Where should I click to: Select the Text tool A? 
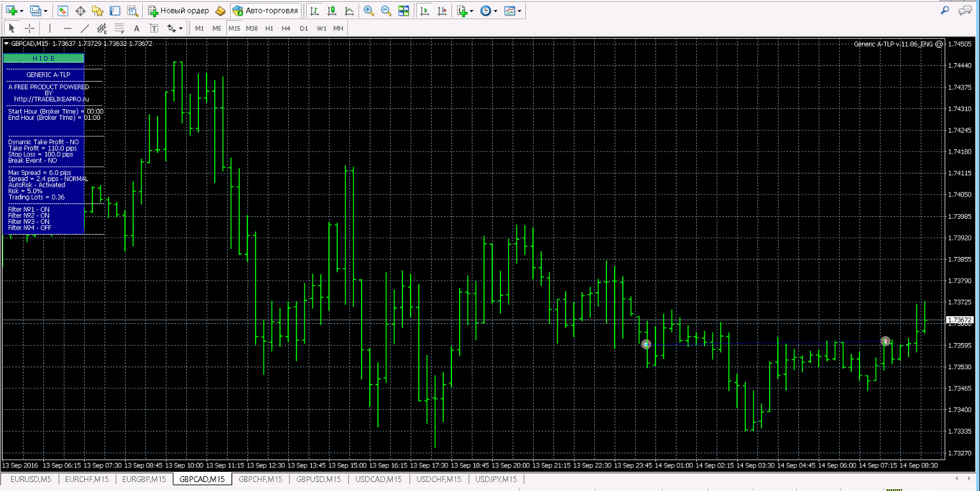(x=136, y=28)
